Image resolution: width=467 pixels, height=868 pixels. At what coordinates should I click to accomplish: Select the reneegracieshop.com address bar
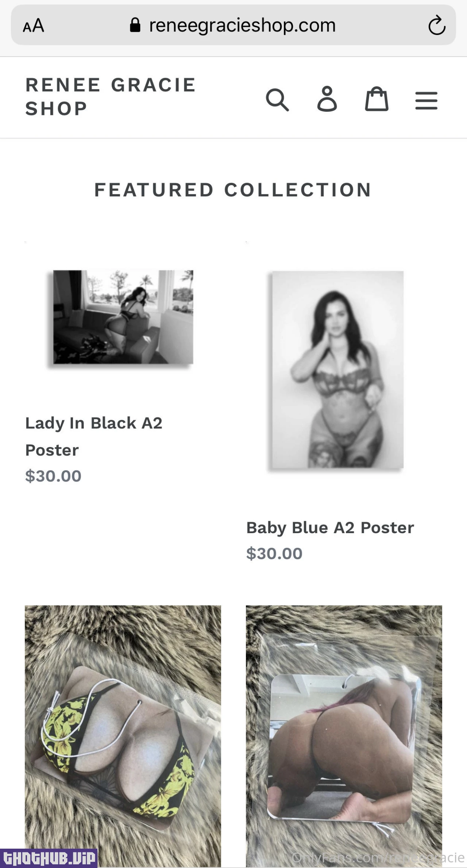(x=233, y=25)
